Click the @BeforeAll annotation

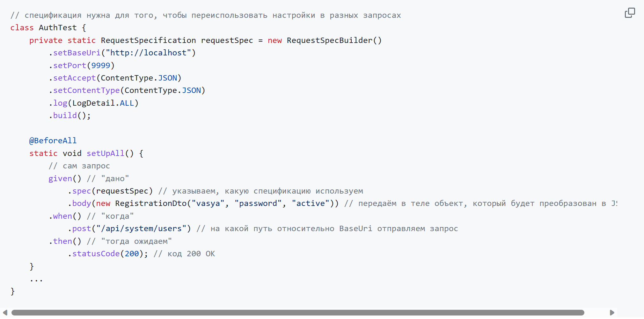(x=53, y=140)
